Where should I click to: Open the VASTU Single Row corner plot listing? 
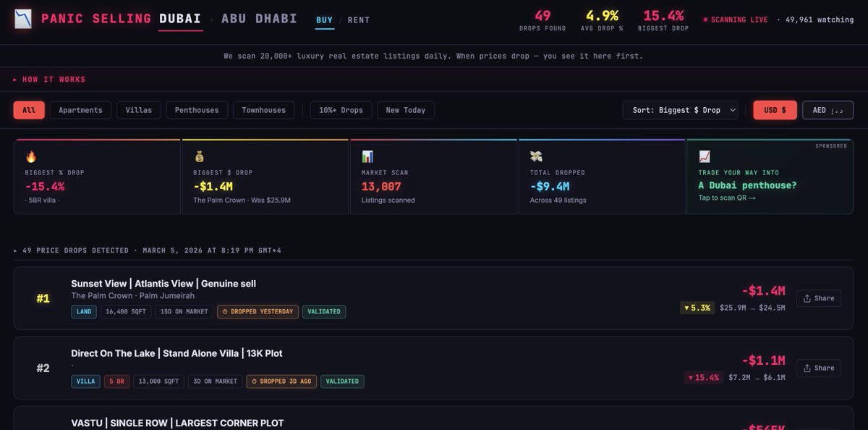[177, 423]
